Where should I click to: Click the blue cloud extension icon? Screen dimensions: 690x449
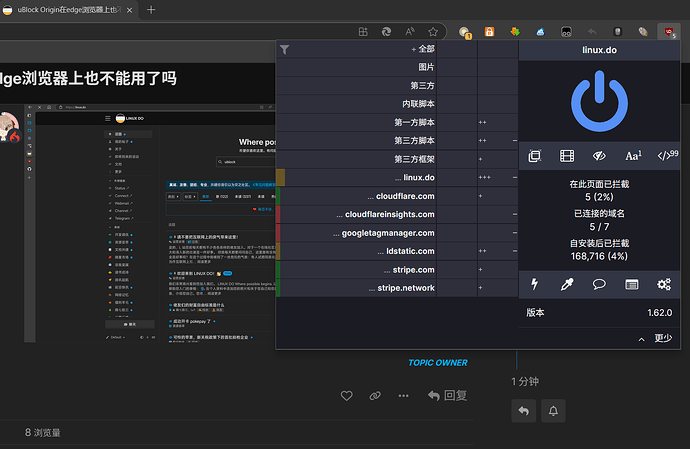point(540,32)
